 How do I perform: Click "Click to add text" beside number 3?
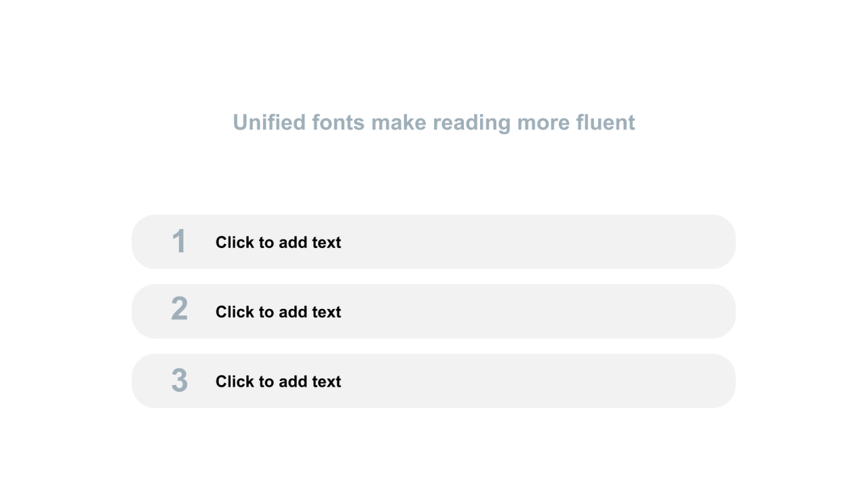coord(278,382)
